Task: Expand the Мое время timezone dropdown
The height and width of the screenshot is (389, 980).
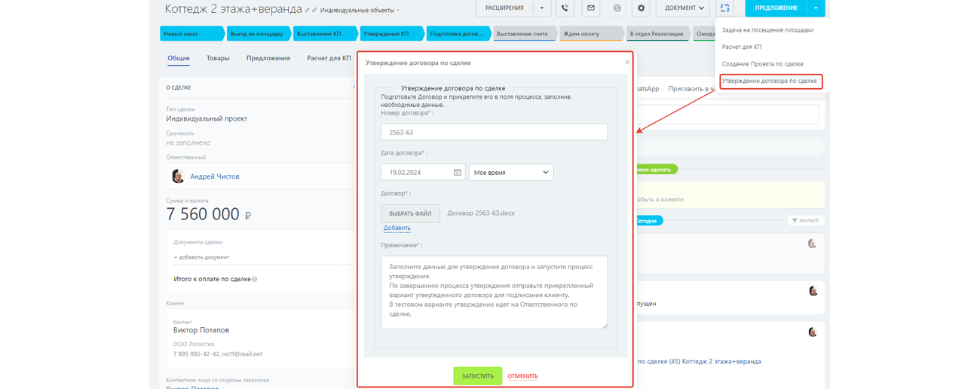Action: click(x=511, y=173)
